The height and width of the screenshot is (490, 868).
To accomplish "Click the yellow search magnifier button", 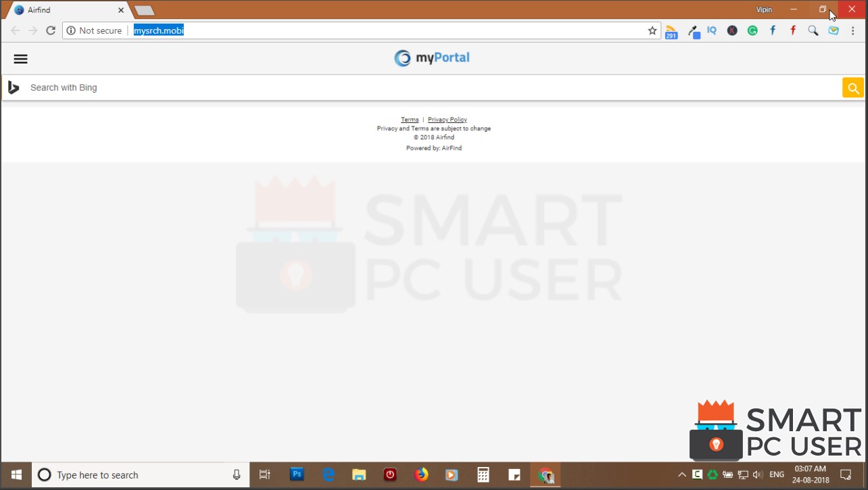I will click(853, 88).
